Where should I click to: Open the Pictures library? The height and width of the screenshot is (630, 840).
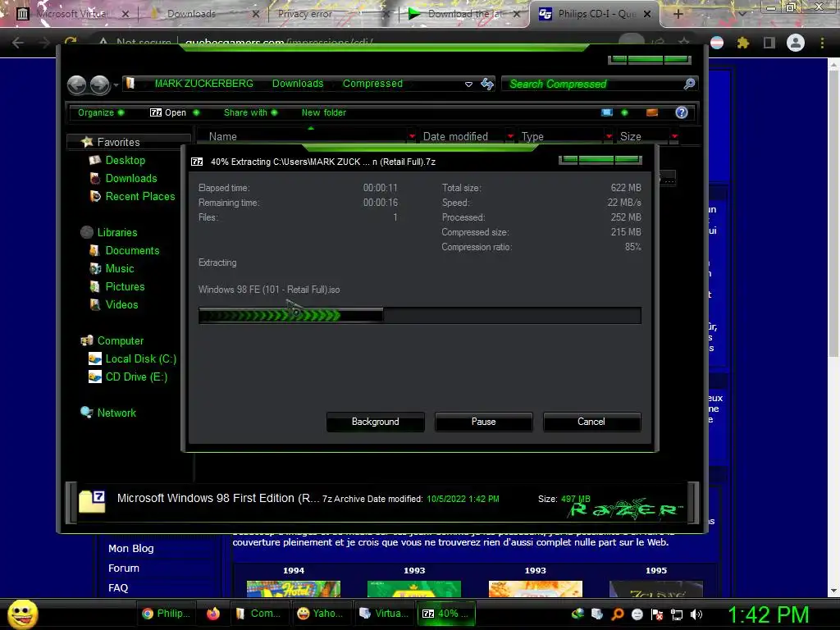(125, 286)
